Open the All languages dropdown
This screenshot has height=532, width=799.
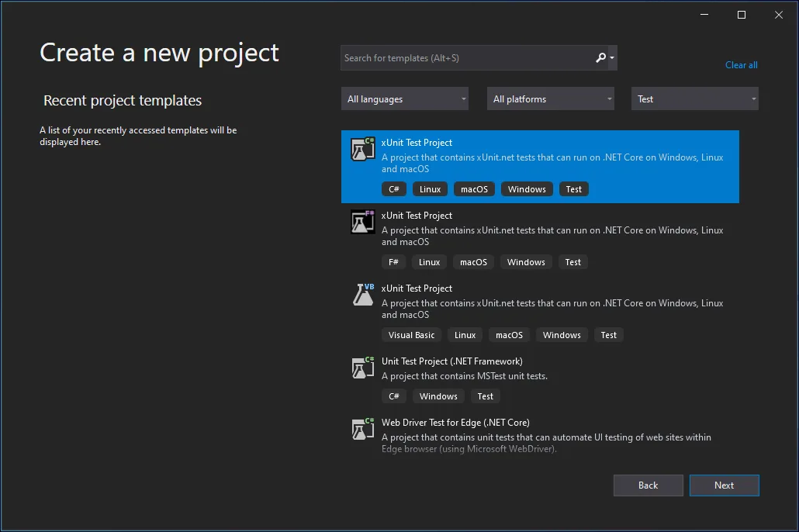click(x=404, y=98)
